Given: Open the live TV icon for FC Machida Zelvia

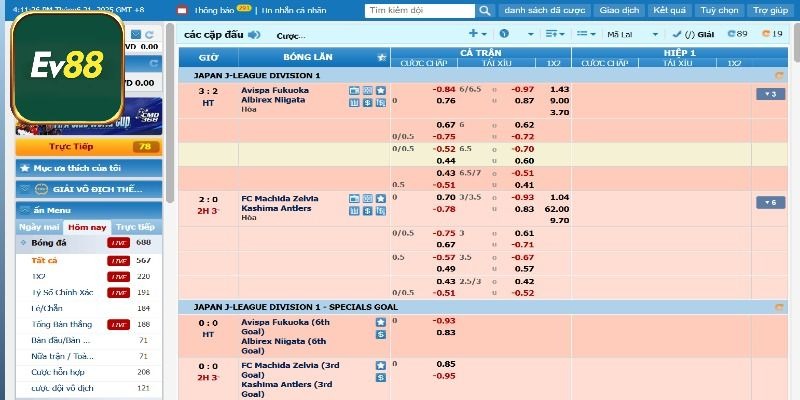Looking at the screenshot, I should (354, 199).
